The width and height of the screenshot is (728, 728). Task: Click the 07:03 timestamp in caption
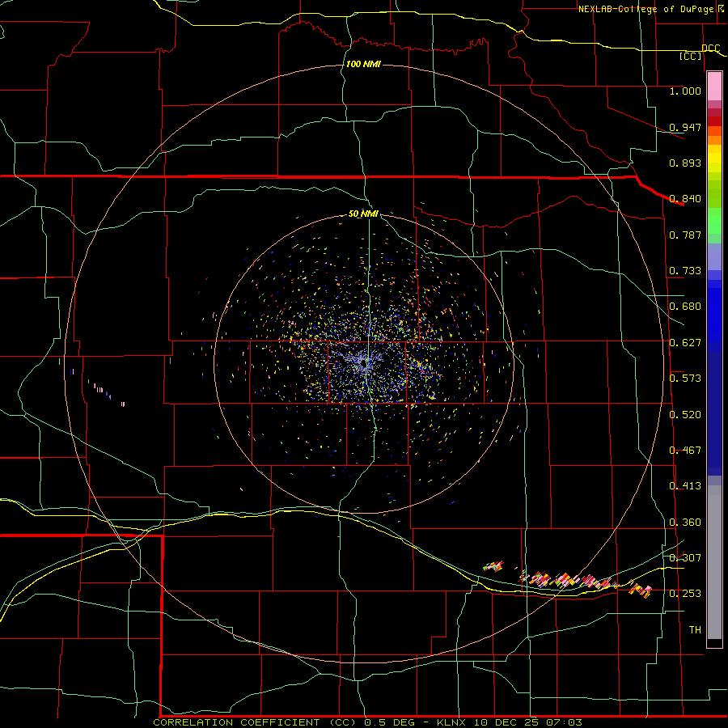564,722
